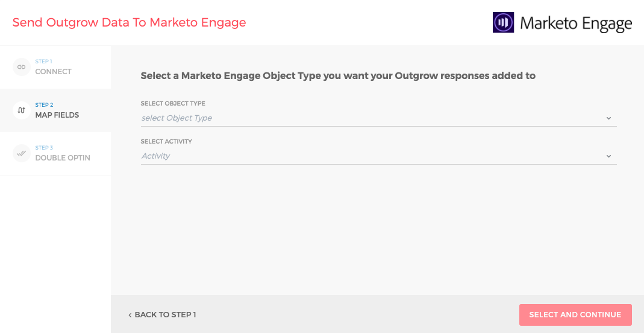Click the Map Fields arrows icon

tap(21, 110)
